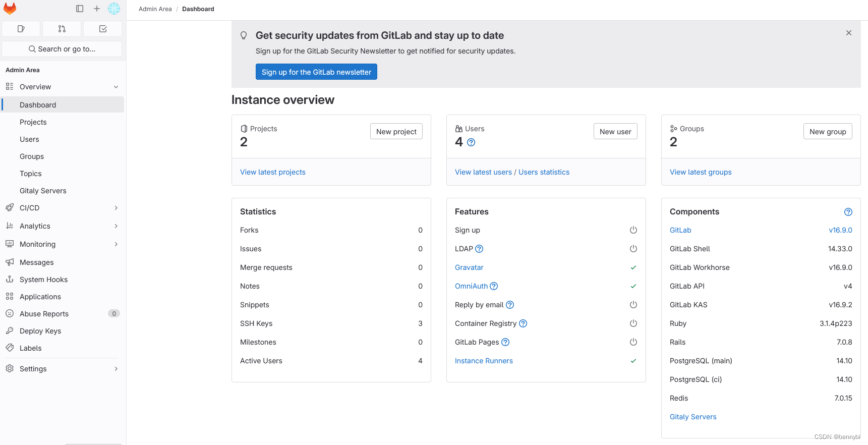Click the GitLab Pages help icon

(505, 342)
